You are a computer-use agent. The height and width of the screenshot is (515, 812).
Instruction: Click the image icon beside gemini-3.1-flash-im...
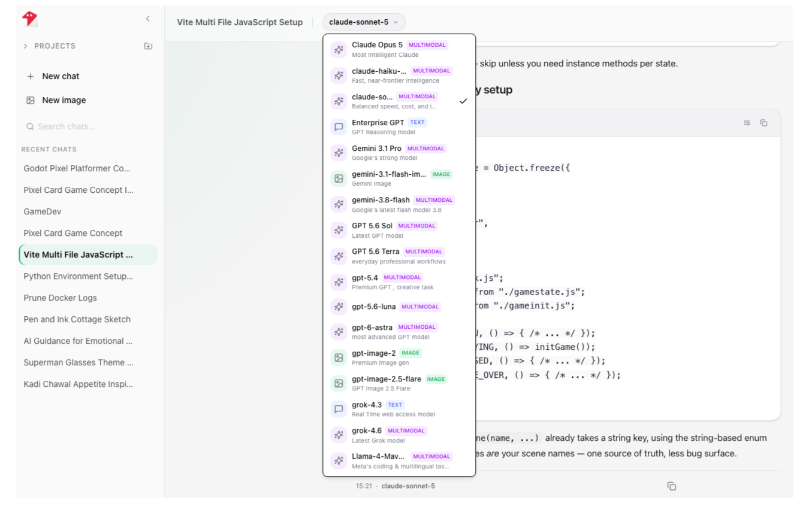click(x=339, y=178)
